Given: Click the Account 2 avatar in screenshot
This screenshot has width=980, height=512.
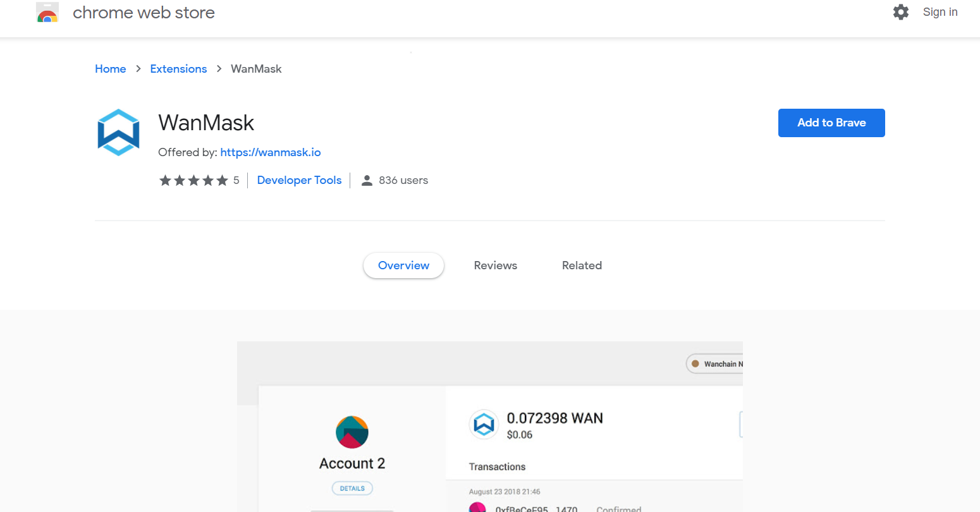Looking at the screenshot, I should pyautogui.click(x=352, y=432).
